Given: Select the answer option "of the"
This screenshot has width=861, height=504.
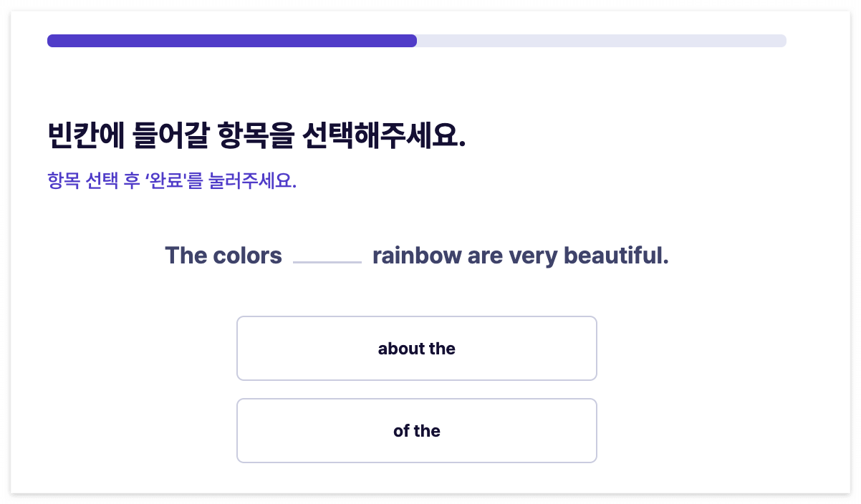Looking at the screenshot, I should coord(417,430).
